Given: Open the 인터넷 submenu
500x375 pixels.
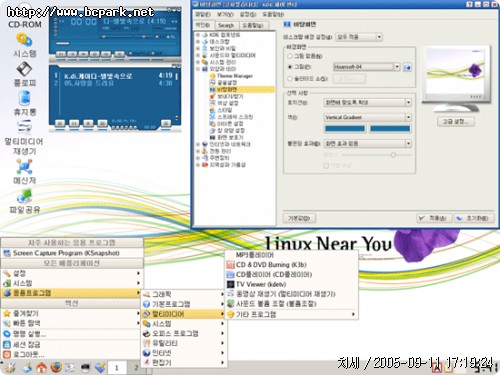Looking at the screenshot, I should click(x=184, y=353).
